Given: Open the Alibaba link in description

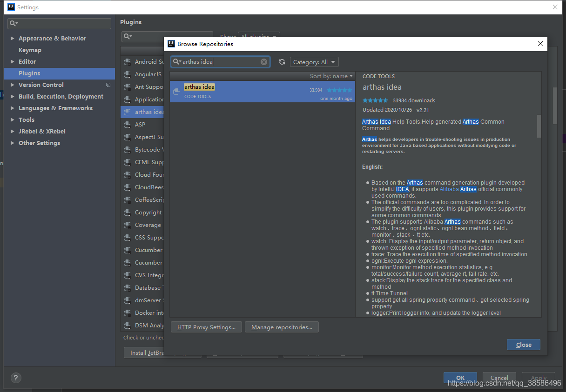Looking at the screenshot, I should click(449, 189).
